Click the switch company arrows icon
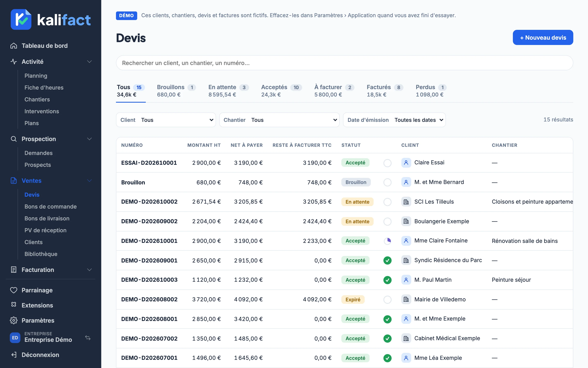The height and width of the screenshot is (368, 588). [88, 338]
